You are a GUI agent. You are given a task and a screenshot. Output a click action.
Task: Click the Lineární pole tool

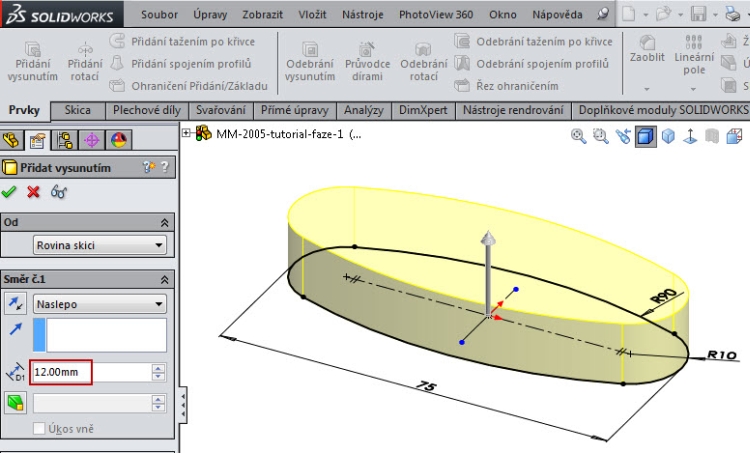tap(694, 55)
